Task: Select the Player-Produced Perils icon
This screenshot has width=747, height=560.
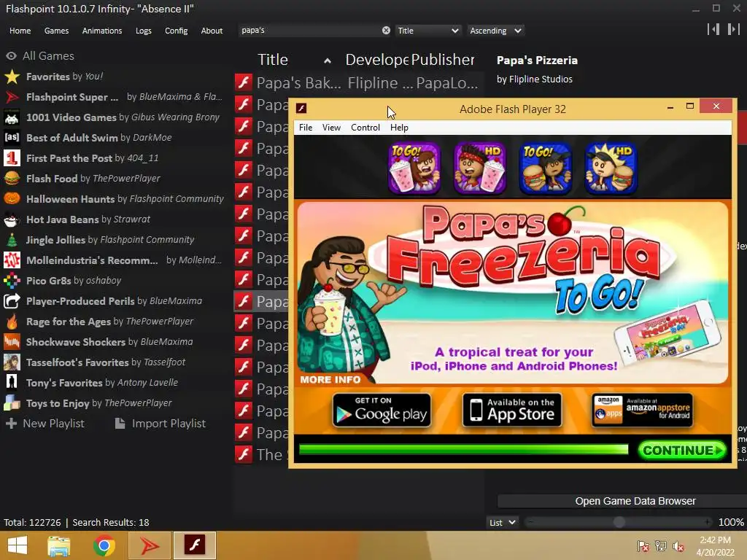Action: 12,301
